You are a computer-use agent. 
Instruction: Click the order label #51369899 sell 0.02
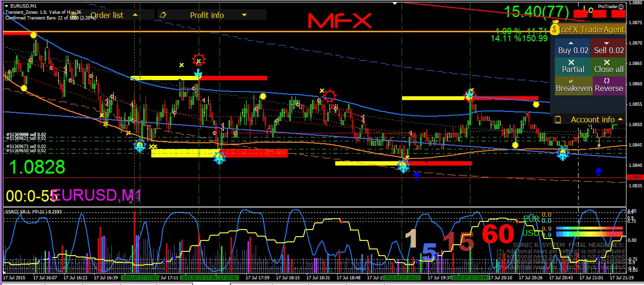pos(26,135)
